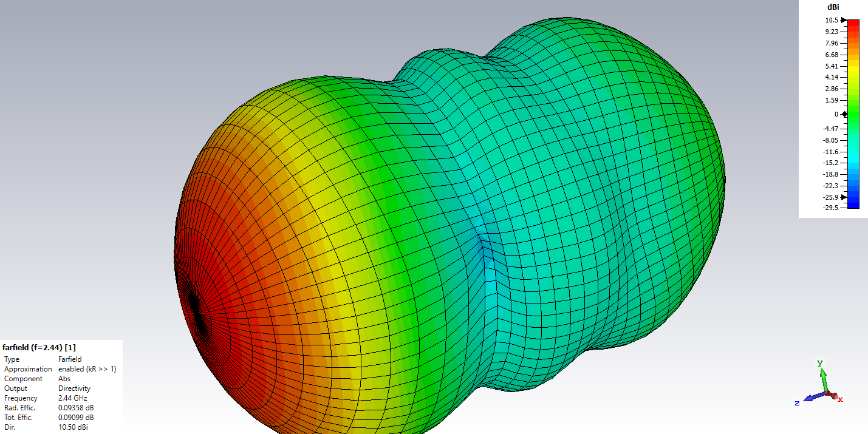Click the lower clamp arrow at -25.9
The image size is (868, 434).
844,197
